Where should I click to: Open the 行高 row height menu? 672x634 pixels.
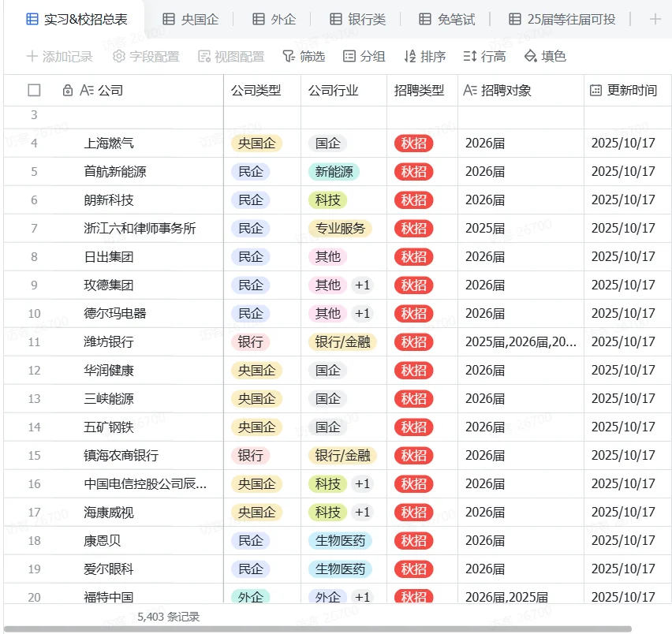(x=484, y=56)
